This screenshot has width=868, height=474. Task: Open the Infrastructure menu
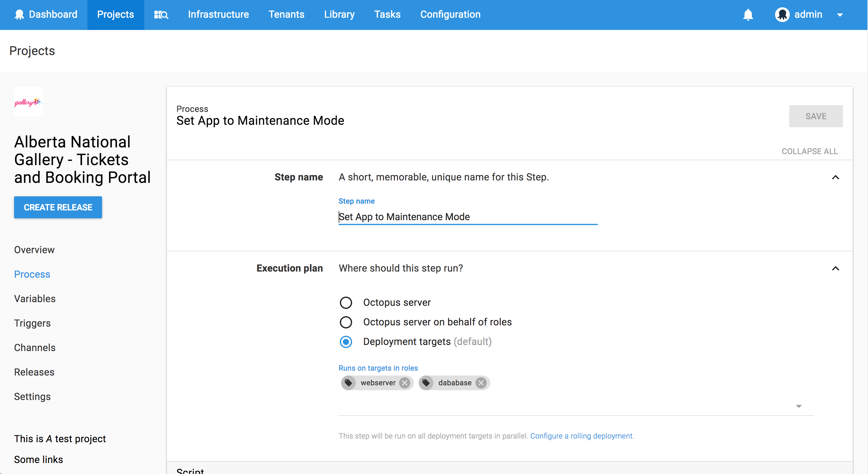[x=218, y=14]
